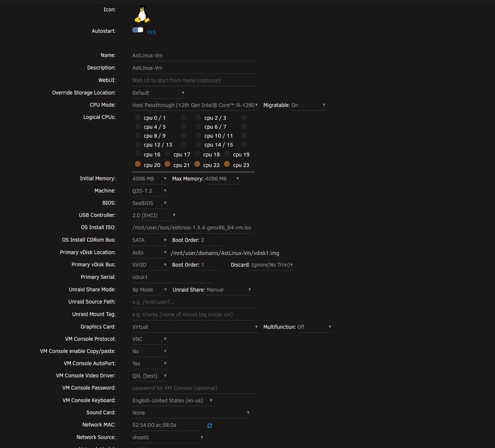Image resolution: width=495 pixels, height=448 pixels.
Task: Click the "cpu 4 / 5" label
Action: [154, 127]
